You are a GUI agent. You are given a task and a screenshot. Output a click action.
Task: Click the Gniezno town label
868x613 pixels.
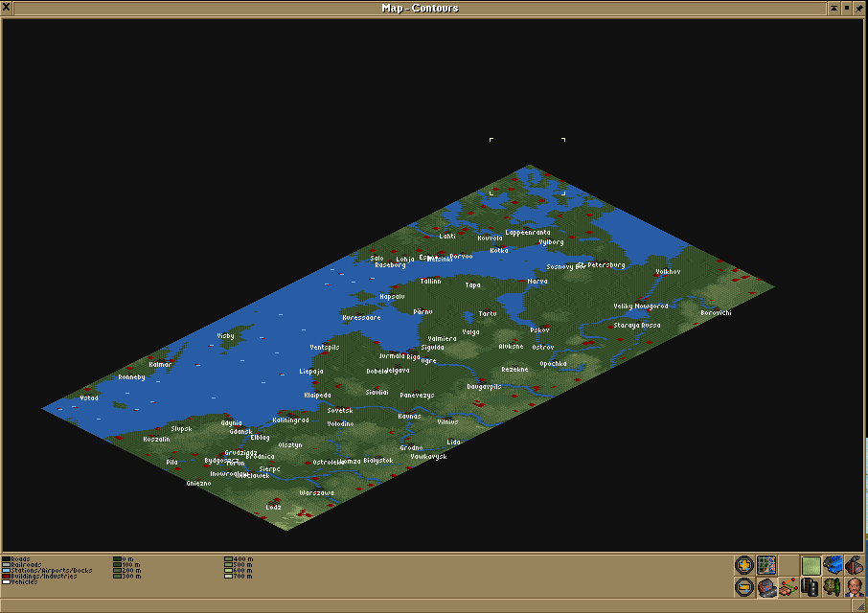pos(198,484)
